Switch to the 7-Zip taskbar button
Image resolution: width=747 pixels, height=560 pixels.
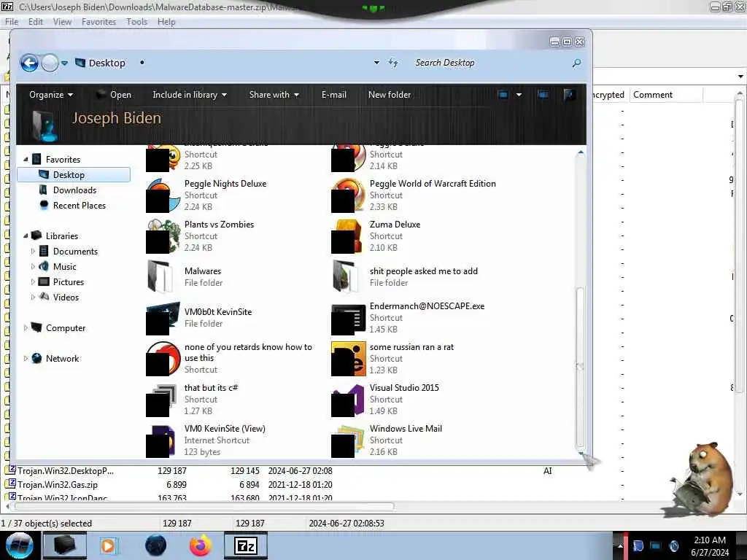click(x=245, y=545)
